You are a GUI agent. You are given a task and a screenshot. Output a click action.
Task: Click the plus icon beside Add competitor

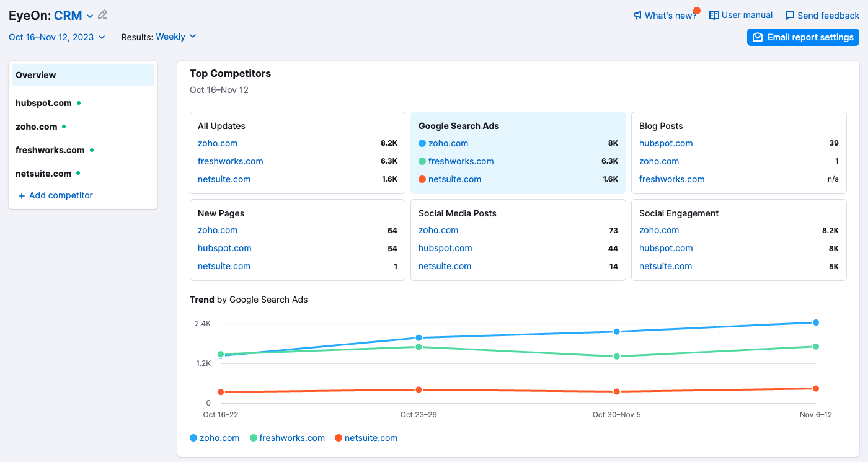point(22,195)
